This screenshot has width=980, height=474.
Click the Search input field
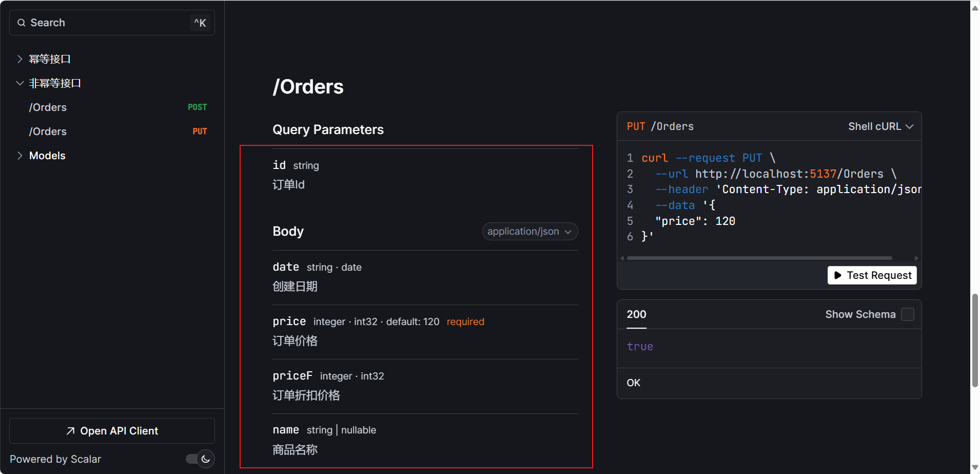point(108,23)
